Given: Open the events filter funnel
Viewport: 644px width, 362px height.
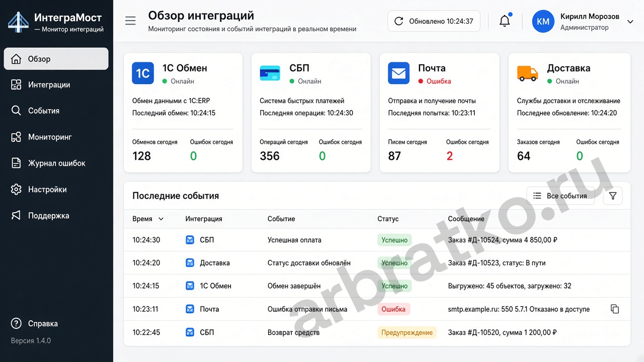Looking at the screenshot, I should (x=612, y=196).
